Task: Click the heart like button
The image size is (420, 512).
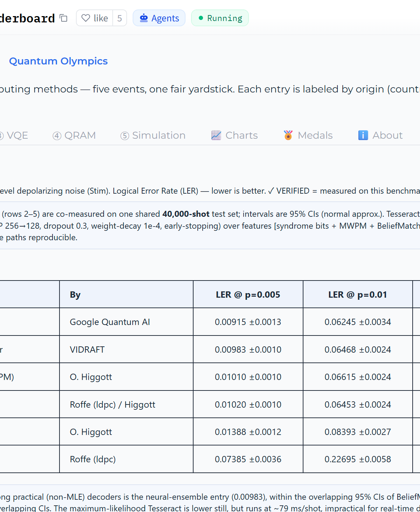Action: [x=94, y=18]
